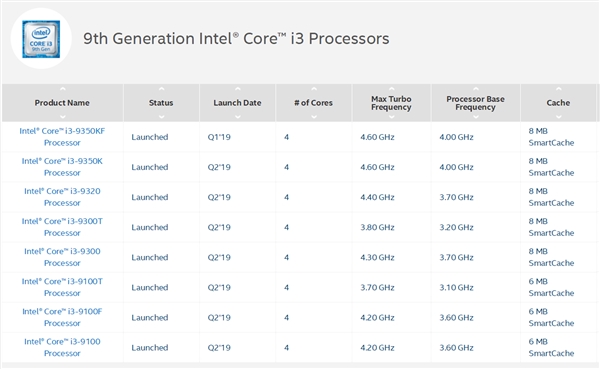Open Intel Core i3-9100 Processor link
600x369 pixels.
[x=62, y=347]
